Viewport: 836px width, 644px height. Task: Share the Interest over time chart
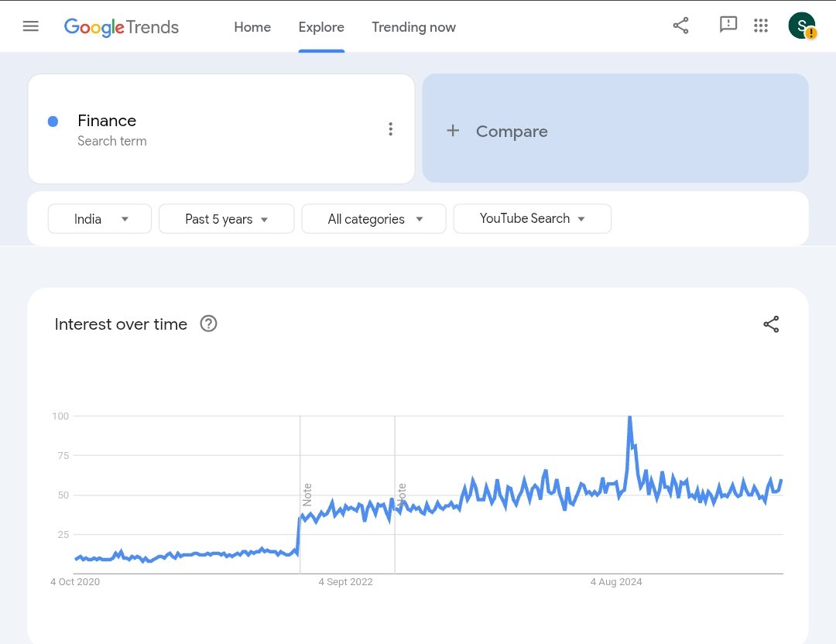tap(771, 324)
